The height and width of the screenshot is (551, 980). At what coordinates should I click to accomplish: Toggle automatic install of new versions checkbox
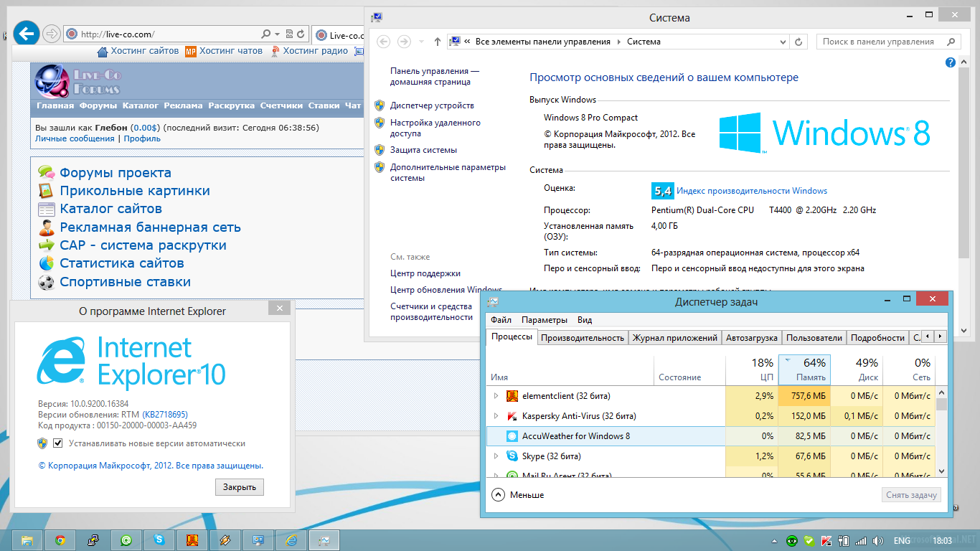pos(58,443)
